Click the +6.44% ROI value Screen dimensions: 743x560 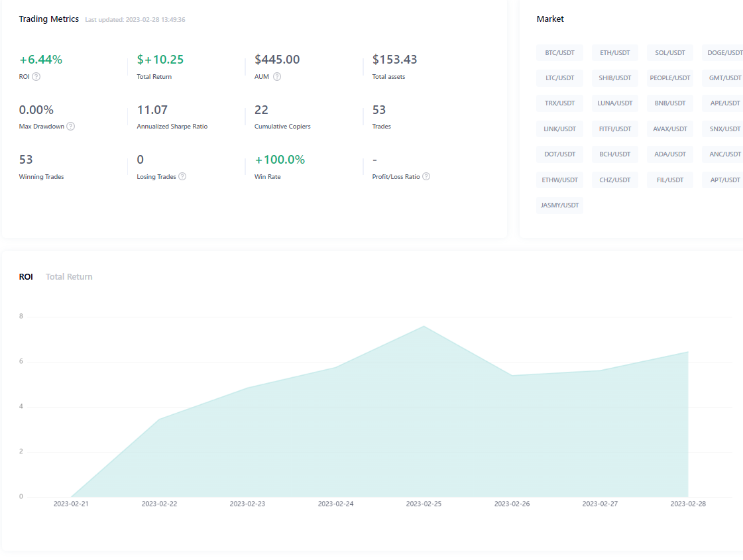(40, 60)
